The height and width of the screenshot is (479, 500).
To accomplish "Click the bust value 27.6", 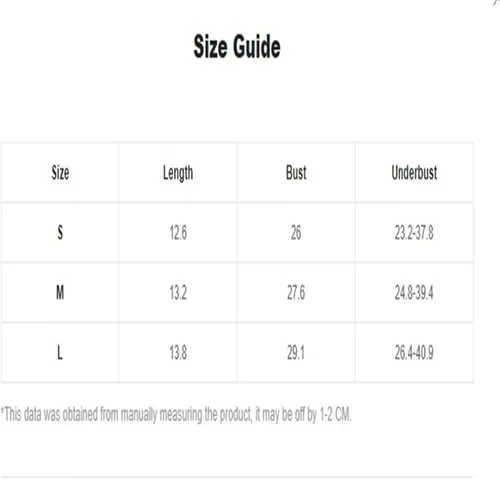I will pos(296,293).
